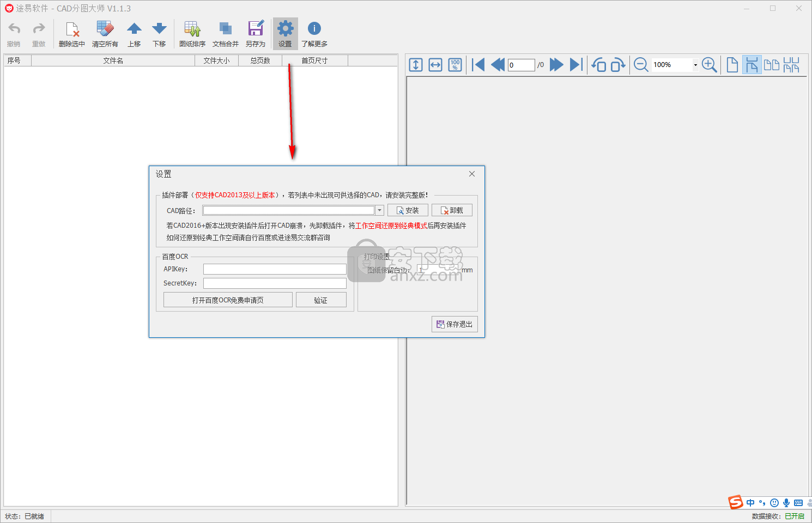This screenshot has width=812, height=523.
Task: Go to next page in preview
Action: click(x=556, y=65)
